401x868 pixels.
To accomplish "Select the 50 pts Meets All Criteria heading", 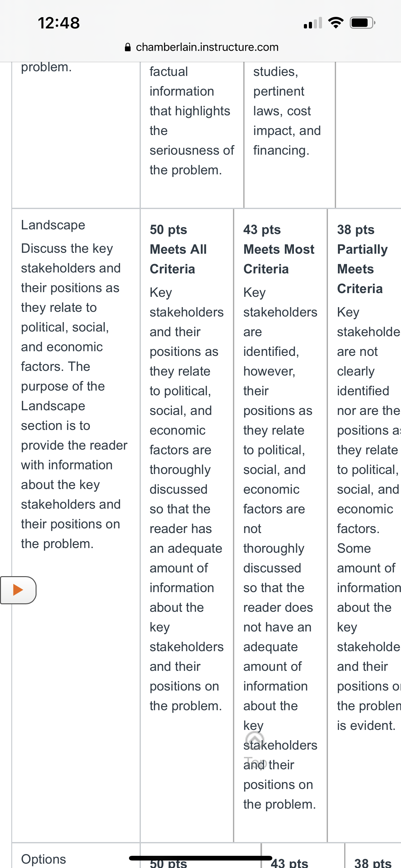I will [x=178, y=249].
